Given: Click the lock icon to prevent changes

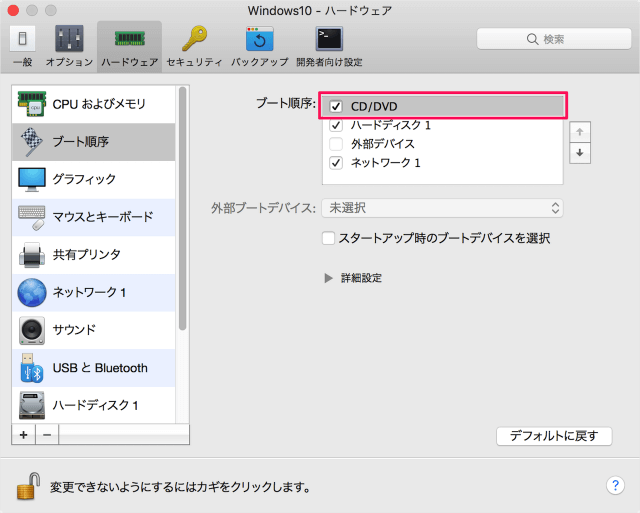Looking at the screenshot, I should pos(28,488).
